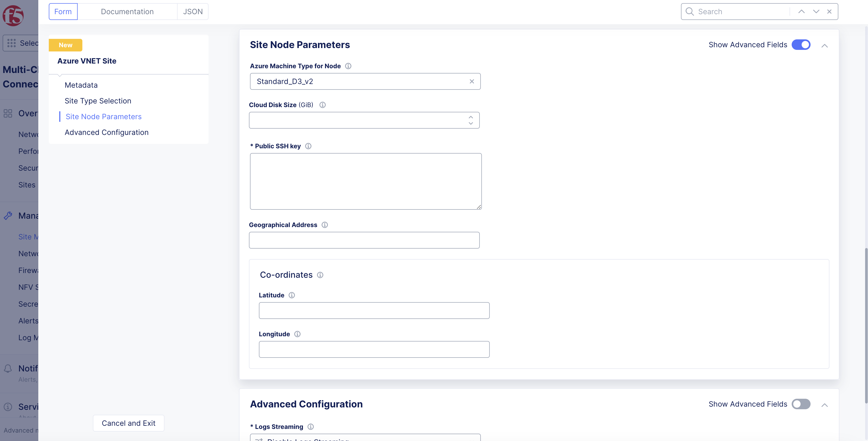Click the next search result down arrow
868x441 pixels.
pos(816,11)
